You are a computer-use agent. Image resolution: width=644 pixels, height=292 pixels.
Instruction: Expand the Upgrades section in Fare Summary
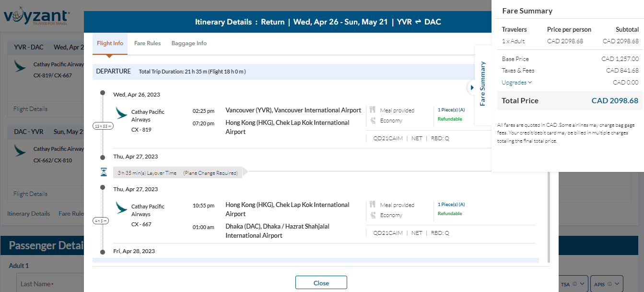[x=516, y=82]
